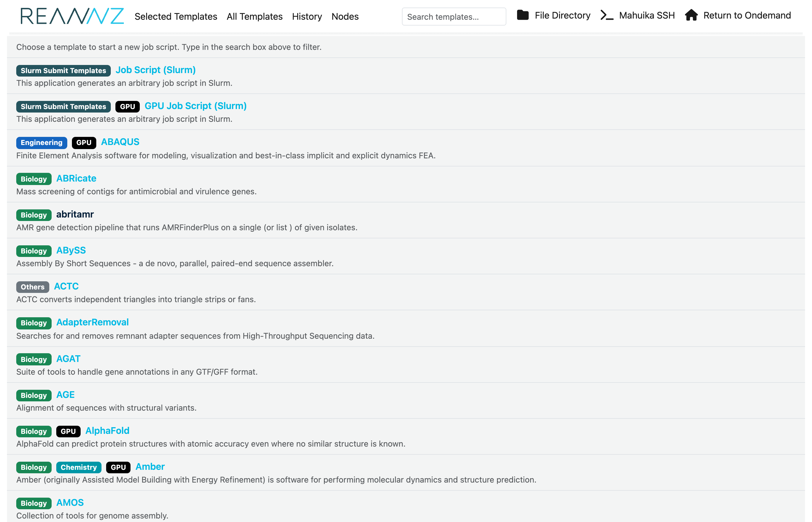Click the Mahuika SSH terminal icon
This screenshot has height=522, width=812.
pyautogui.click(x=607, y=15)
